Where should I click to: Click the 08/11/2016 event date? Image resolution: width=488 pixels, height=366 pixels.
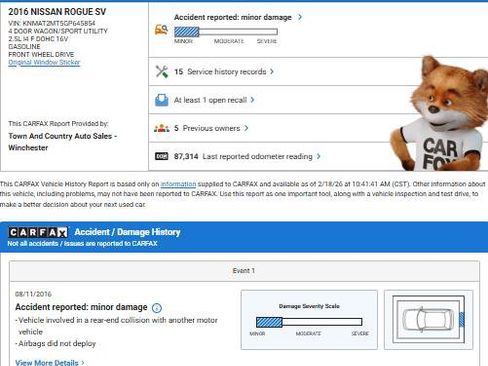click(x=33, y=294)
